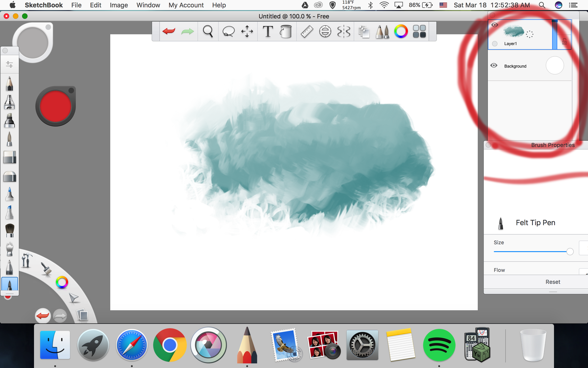Close the brush palette panel
This screenshot has height=368, width=588.
tap(5, 51)
